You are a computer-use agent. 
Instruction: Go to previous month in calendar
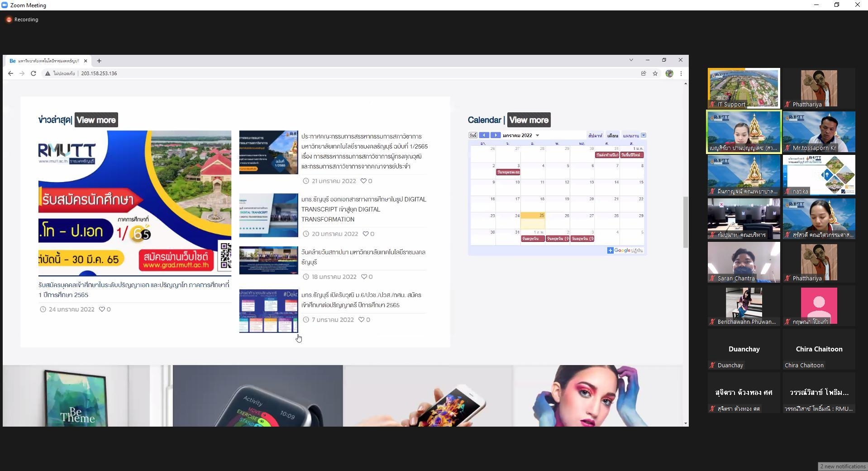484,135
